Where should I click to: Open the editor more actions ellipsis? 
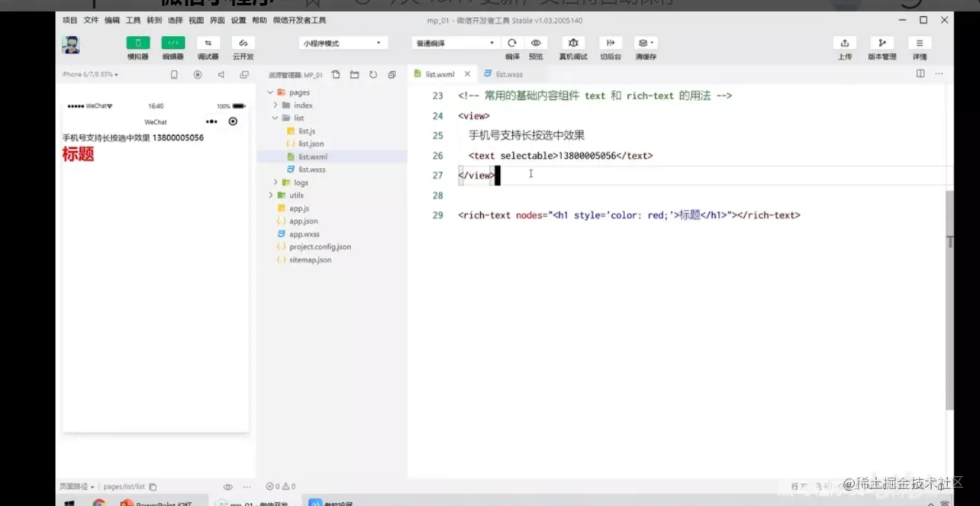click(x=939, y=74)
